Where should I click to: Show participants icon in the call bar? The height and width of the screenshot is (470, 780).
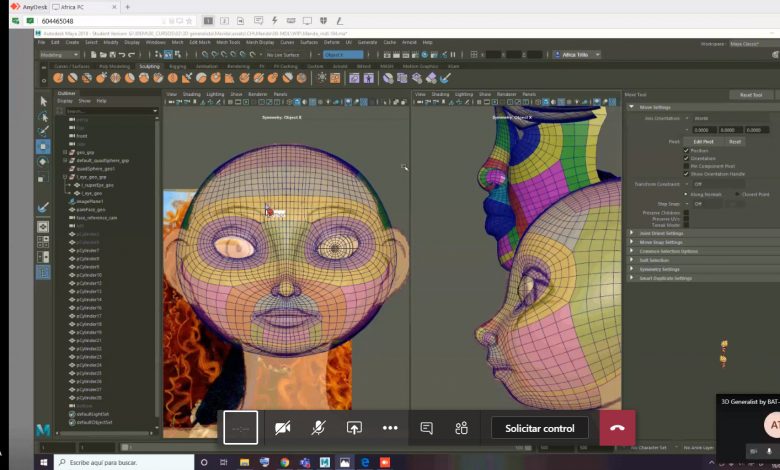click(x=462, y=428)
